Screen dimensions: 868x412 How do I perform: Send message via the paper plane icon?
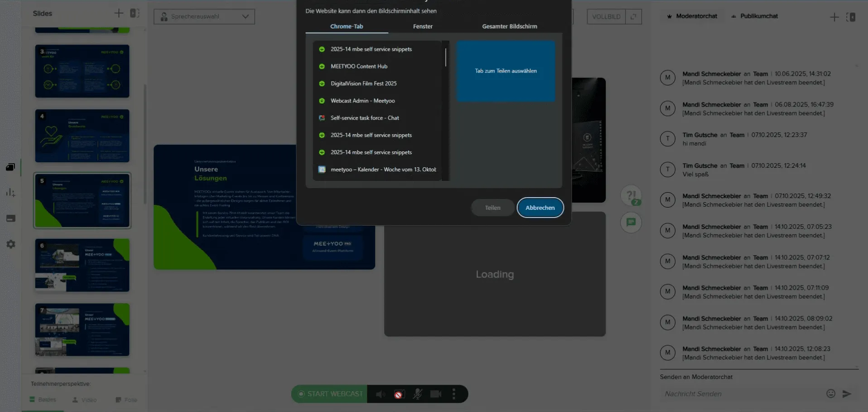click(x=846, y=394)
